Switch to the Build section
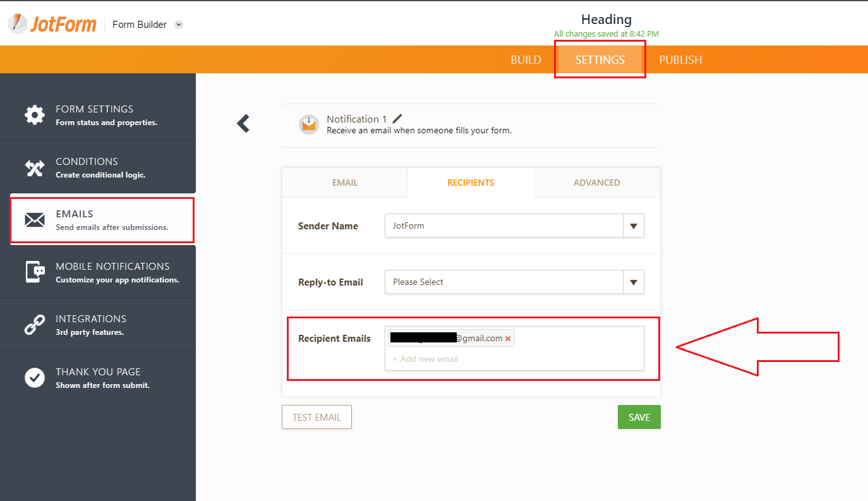This screenshot has width=868, height=501. pyautogui.click(x=526, y=59)
